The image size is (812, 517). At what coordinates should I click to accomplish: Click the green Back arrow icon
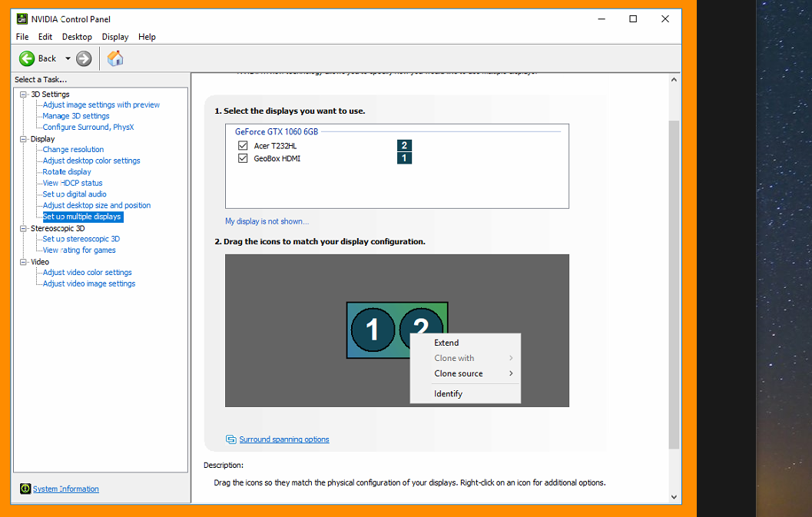click(x=27, y=58)
